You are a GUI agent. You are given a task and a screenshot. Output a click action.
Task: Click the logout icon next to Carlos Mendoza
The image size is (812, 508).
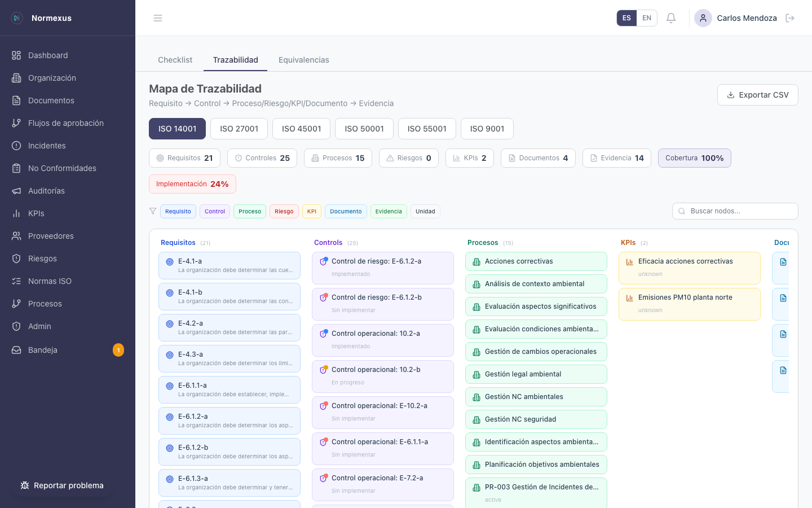point(790,18)
